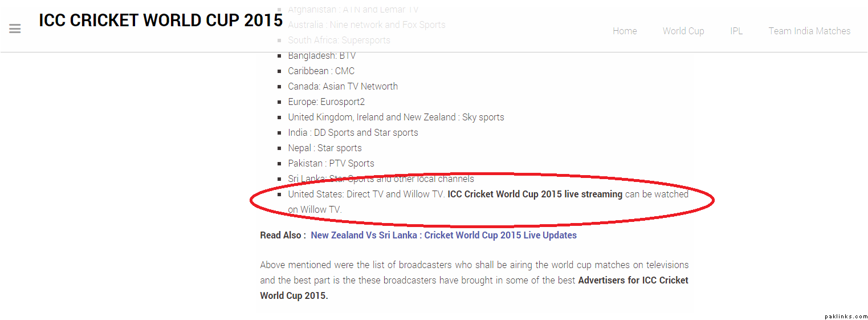This screenshot has height=320, width=868.
Task: Click the 'Canada: Asian TV Networth' list item
Action: [x=343, y=86]
